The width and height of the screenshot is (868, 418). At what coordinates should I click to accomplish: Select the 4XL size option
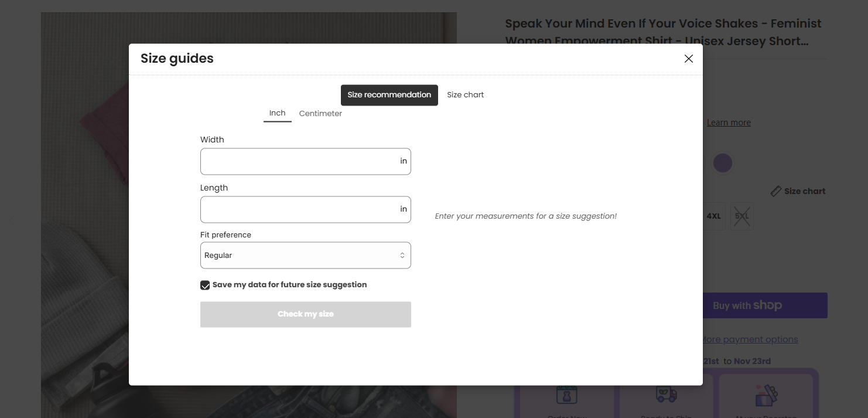tap(713, 216)
